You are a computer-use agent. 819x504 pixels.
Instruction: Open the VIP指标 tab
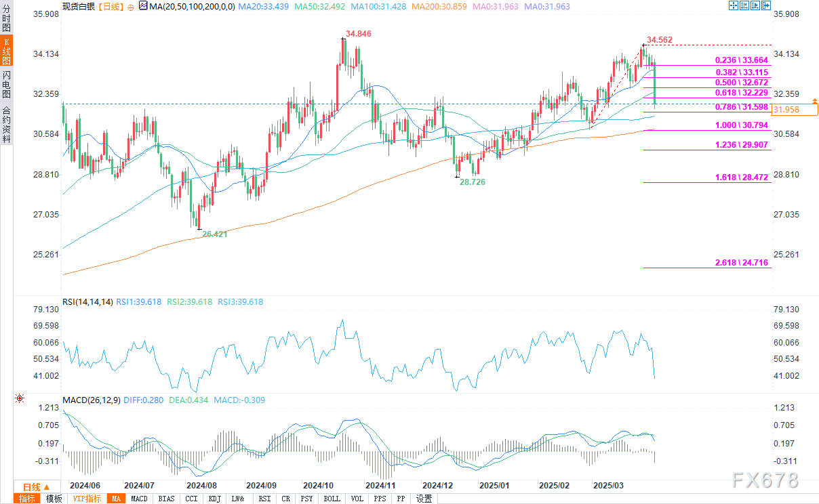tap(86, 499)
